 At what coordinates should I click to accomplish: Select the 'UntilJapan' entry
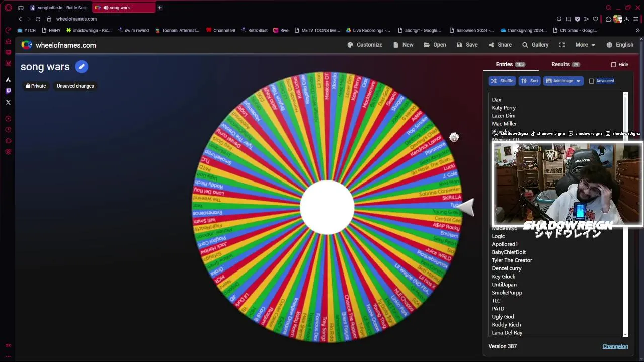coord(504,285)
